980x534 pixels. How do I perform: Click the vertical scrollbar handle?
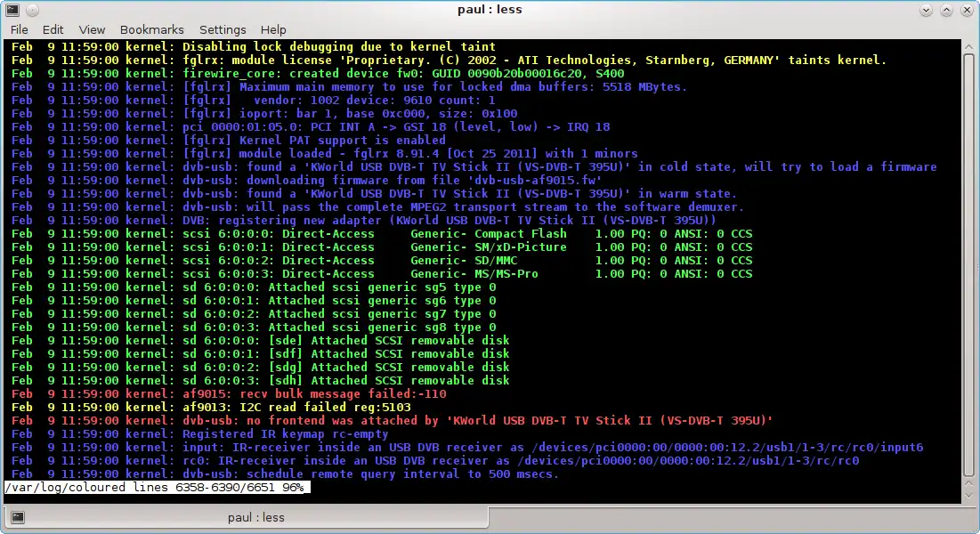point(968,266)
